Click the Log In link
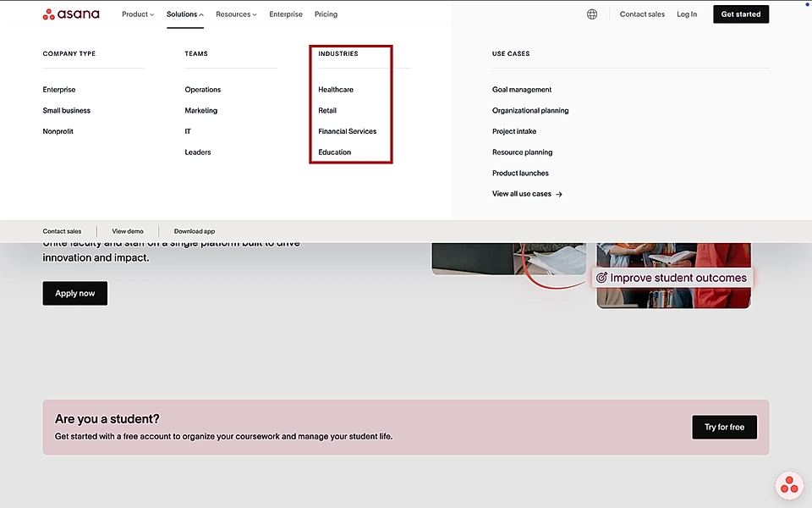812x508 pixels. pyautogui.click(x=687, y=14)
